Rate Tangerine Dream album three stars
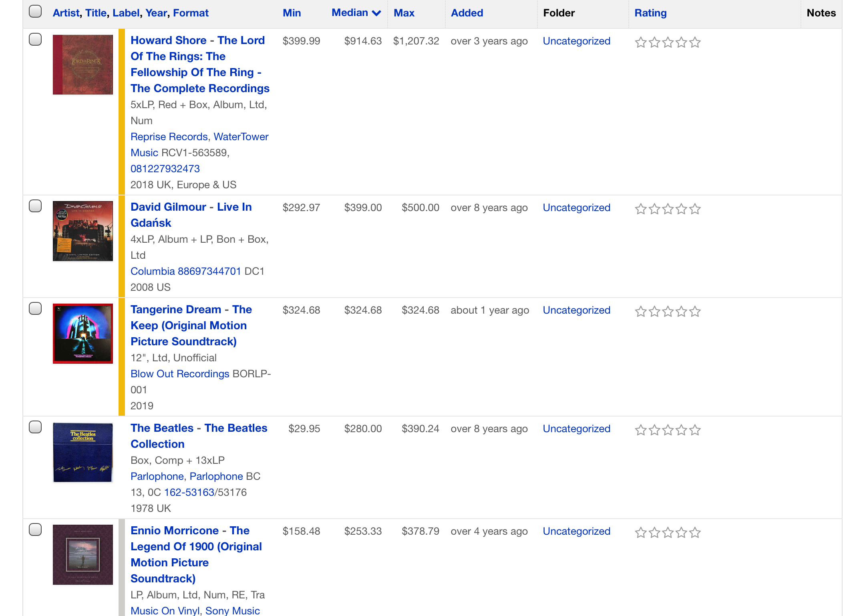Image resolution: width=865 pixels, height=616 pixels. 668,311
